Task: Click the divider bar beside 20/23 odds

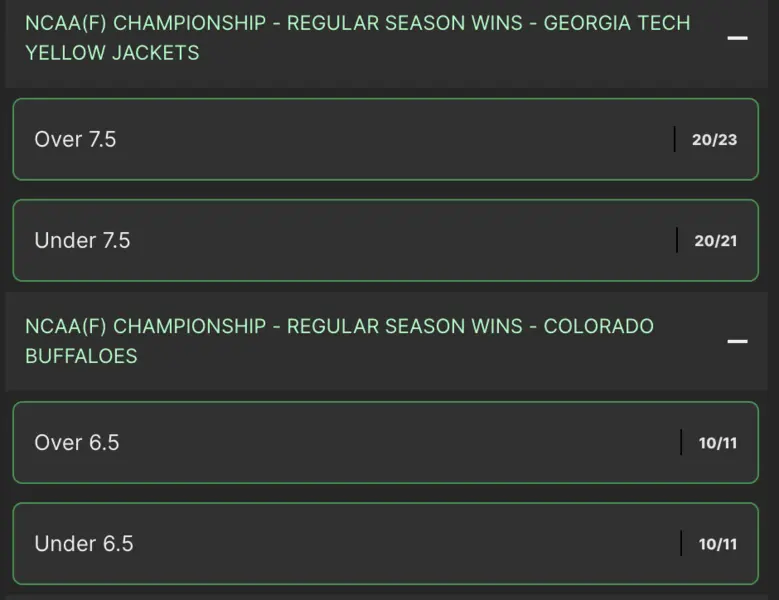Action: tap(675, 139)
